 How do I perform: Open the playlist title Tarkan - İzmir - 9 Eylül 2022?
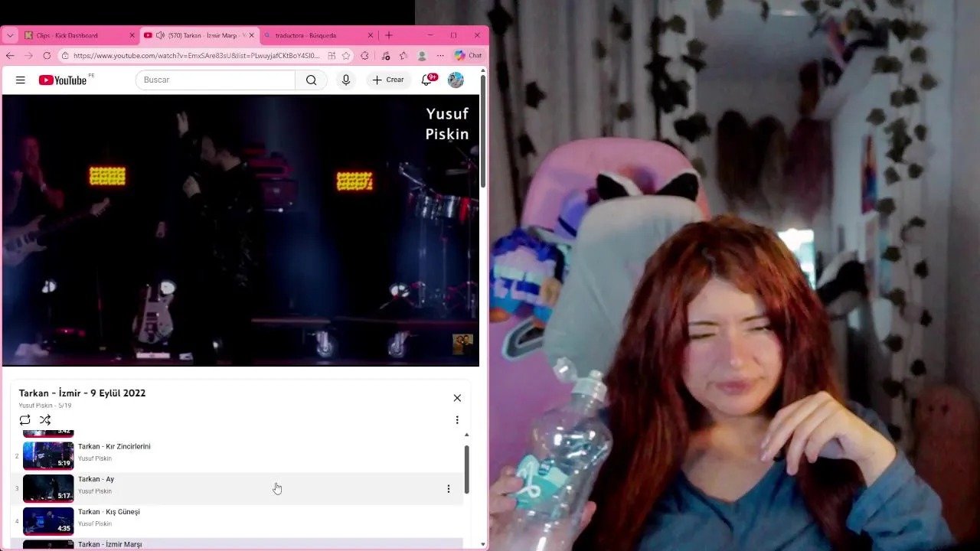coord(82,393)
